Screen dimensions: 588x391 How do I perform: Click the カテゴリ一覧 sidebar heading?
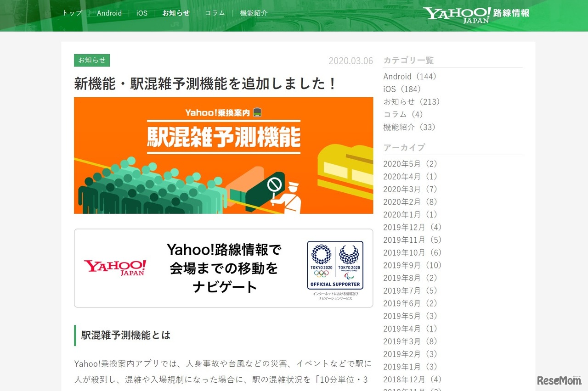pyautogui.click(x=408, y=60)
